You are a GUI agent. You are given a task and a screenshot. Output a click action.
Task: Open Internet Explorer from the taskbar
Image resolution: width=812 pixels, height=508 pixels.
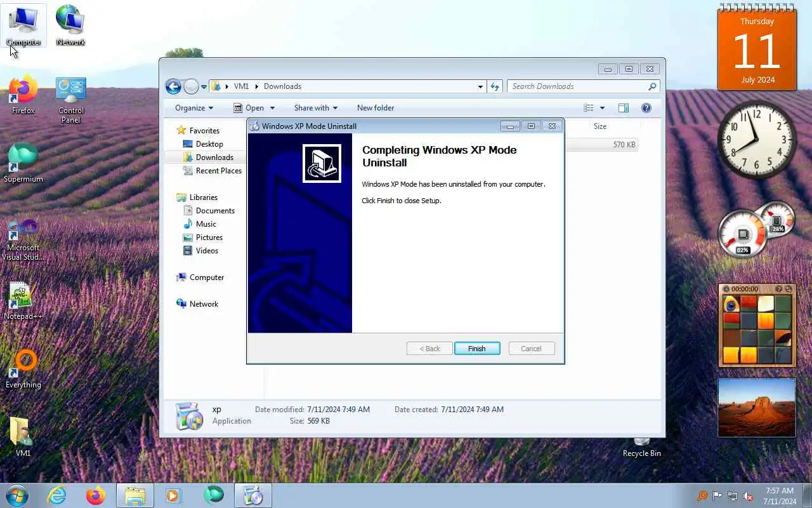(x=56, y=495)
